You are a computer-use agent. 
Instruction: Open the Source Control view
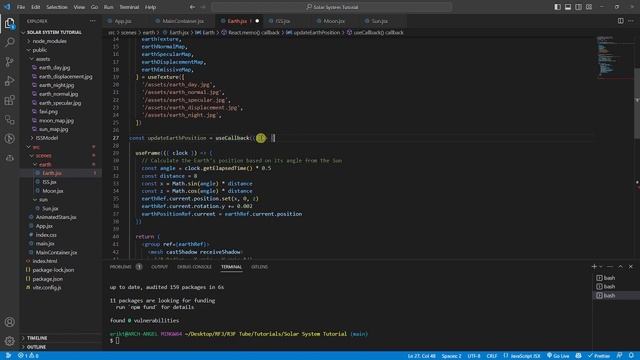pos(9,62)
